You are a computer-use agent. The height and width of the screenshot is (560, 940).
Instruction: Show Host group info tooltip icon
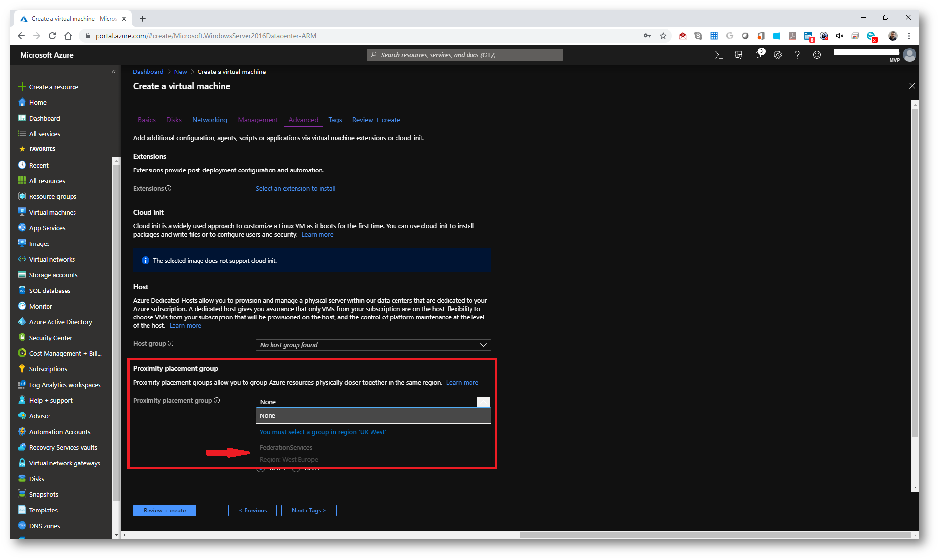171,343
